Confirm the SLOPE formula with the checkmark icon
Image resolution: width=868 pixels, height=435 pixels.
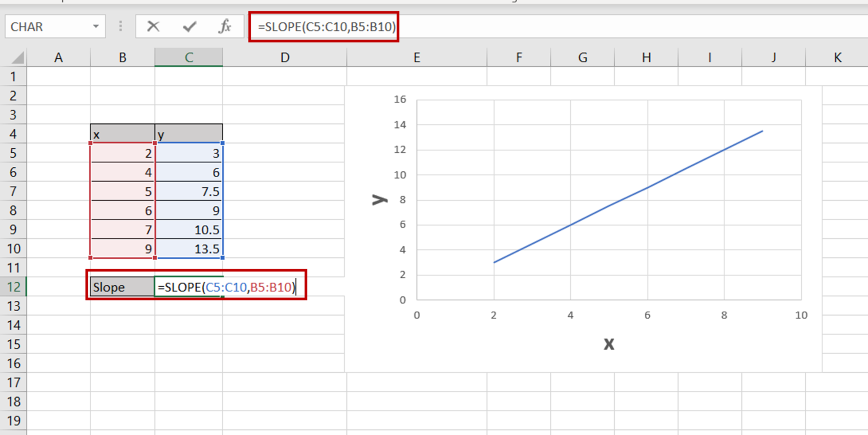(x=190, y=26)
